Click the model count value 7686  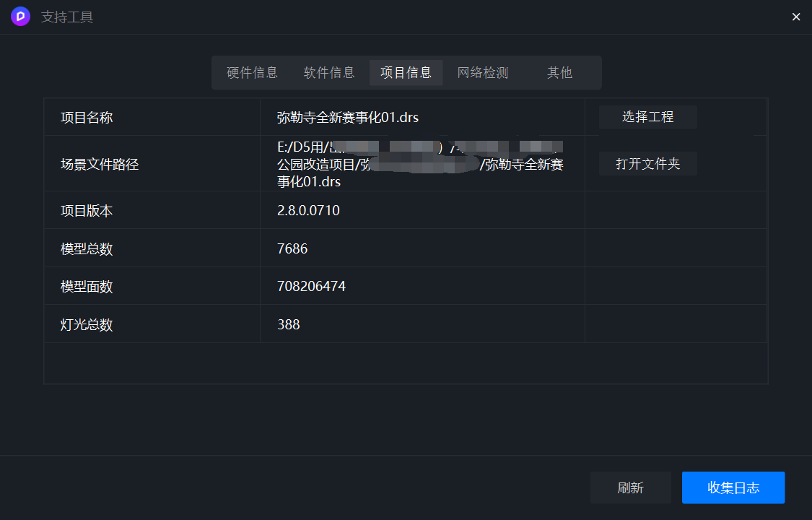292,248
